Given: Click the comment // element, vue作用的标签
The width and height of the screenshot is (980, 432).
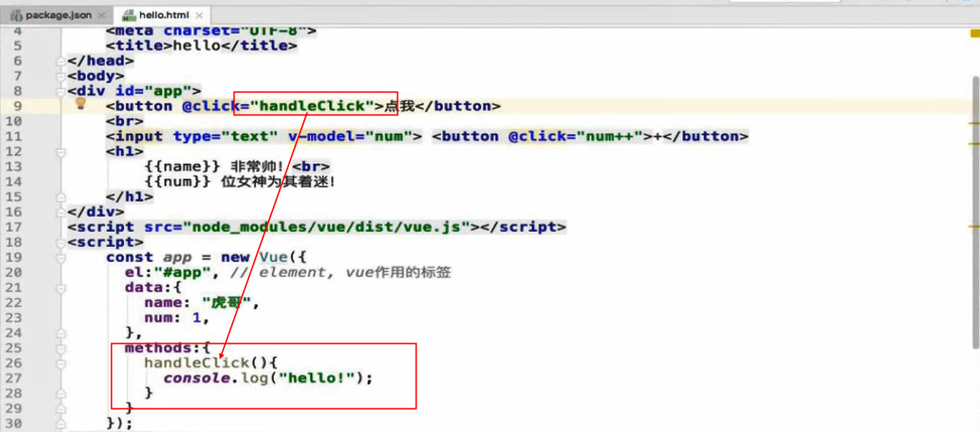Looking at the screenshot, I should [x=340, y=272].
